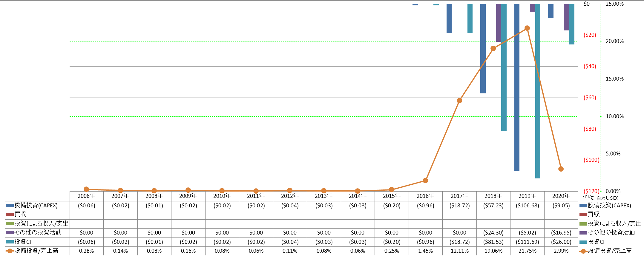Click the ($16.95) その他の投資活動 cell
Screen dimensions: 644x256
click(x=561, y=233)
